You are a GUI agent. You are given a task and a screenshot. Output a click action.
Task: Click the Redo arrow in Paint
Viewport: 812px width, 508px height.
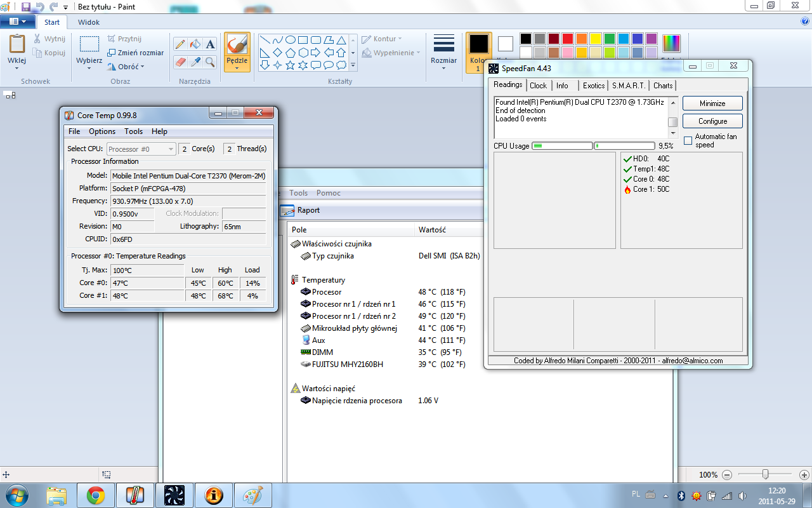point(53,6)
